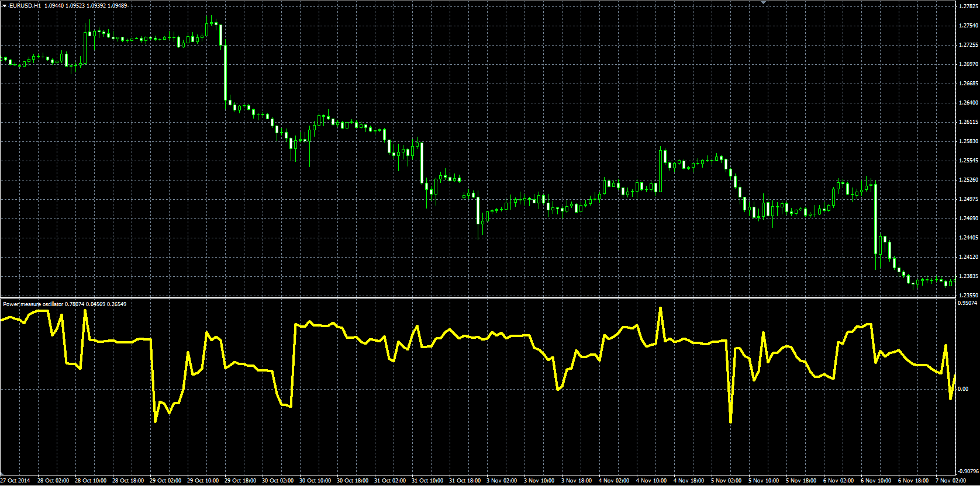This screenshot has height=486, width=980.
Task: Click the 1.24405 price scale label
Action: 969,238
